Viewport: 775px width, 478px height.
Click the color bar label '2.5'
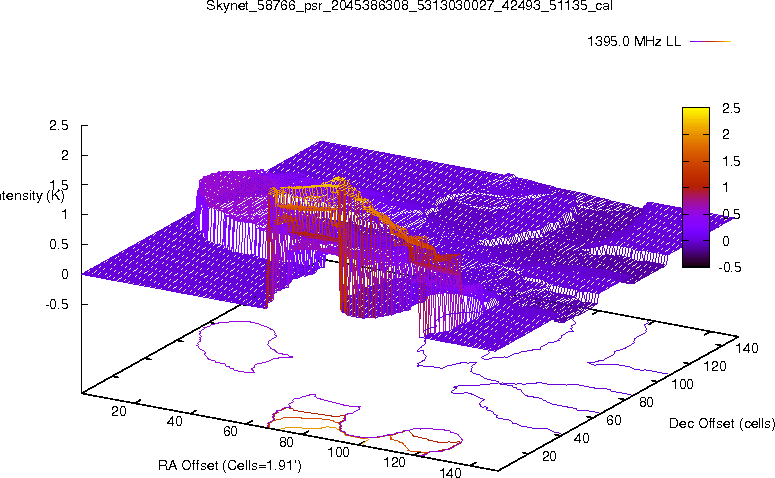click(731, 108)
